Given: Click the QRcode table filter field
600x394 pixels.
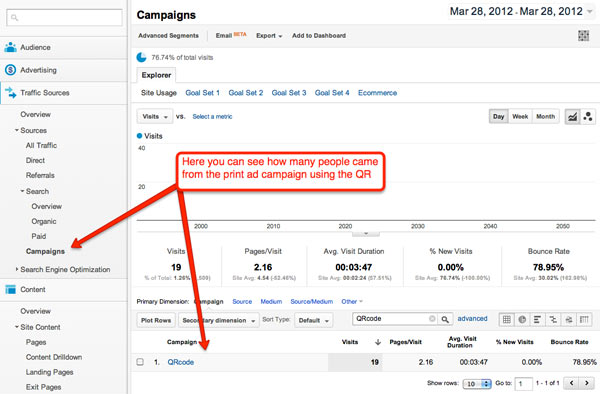Looking at the screenshot, I should (x=394, y=319).
